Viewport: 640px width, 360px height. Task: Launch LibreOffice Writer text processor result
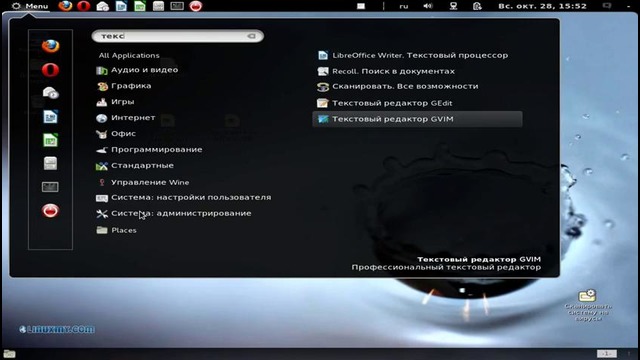pos(413,55)
